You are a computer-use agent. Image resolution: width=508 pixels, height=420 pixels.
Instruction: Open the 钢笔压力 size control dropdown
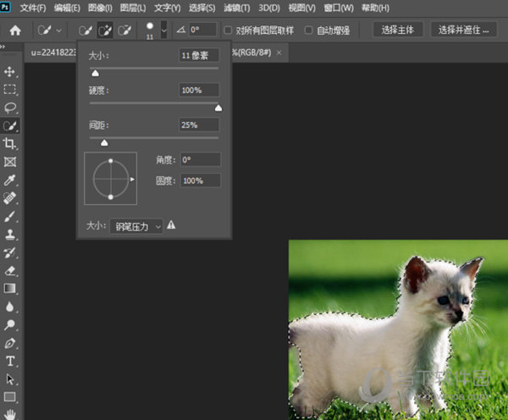coord(135,226)
